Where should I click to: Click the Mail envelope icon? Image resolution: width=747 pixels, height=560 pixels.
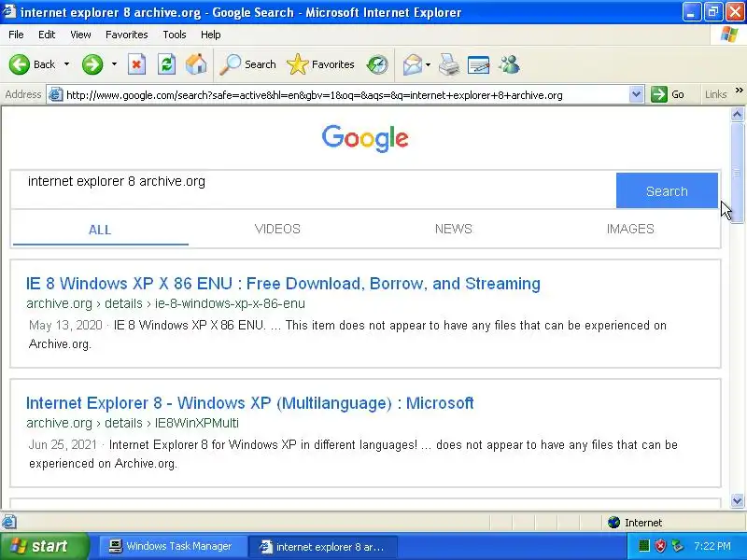(x=412, y=64)
